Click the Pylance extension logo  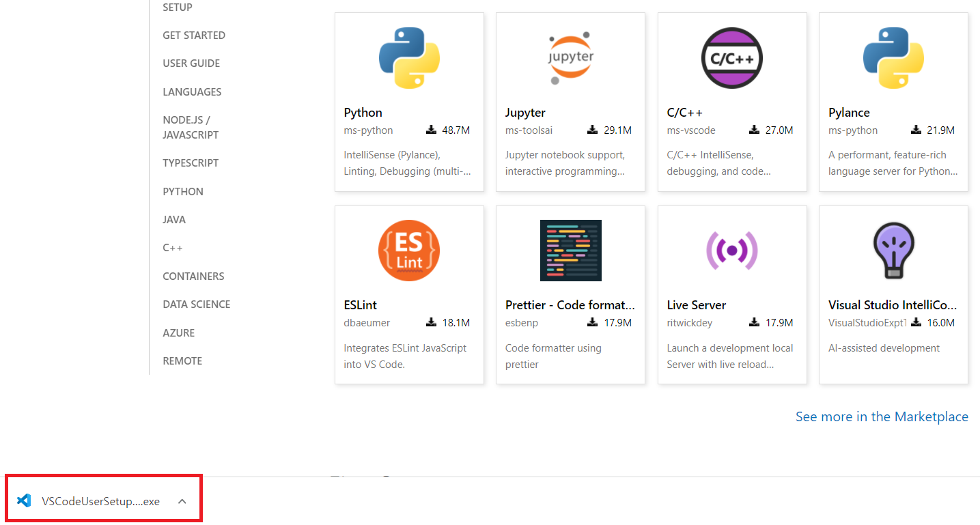tap(893, 58)
